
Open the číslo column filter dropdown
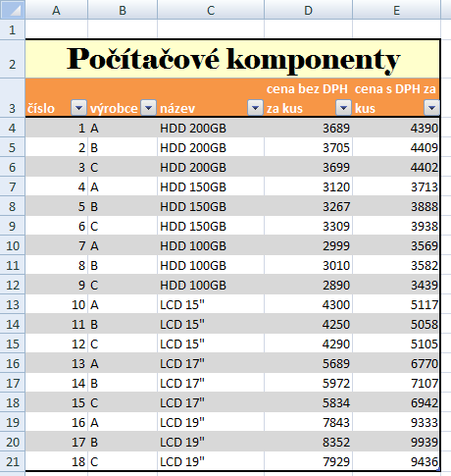(x=78, y=108)
